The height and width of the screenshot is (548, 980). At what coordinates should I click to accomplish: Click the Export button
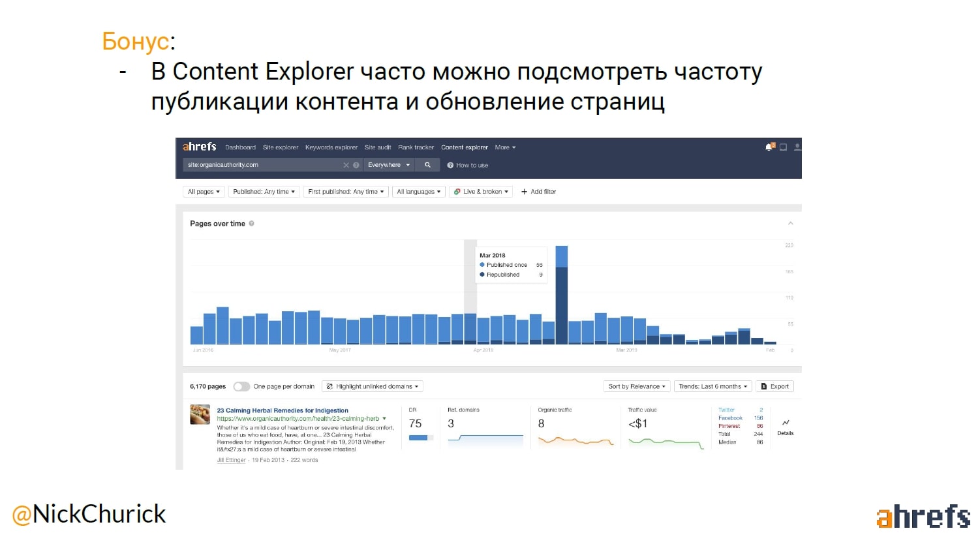point(774,387)
